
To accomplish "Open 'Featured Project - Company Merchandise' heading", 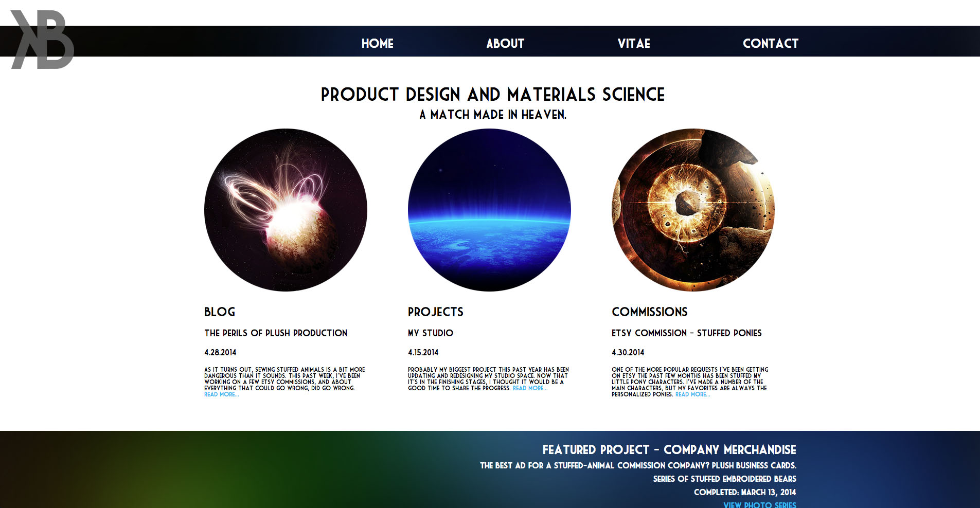I will (x=669, y=449).
